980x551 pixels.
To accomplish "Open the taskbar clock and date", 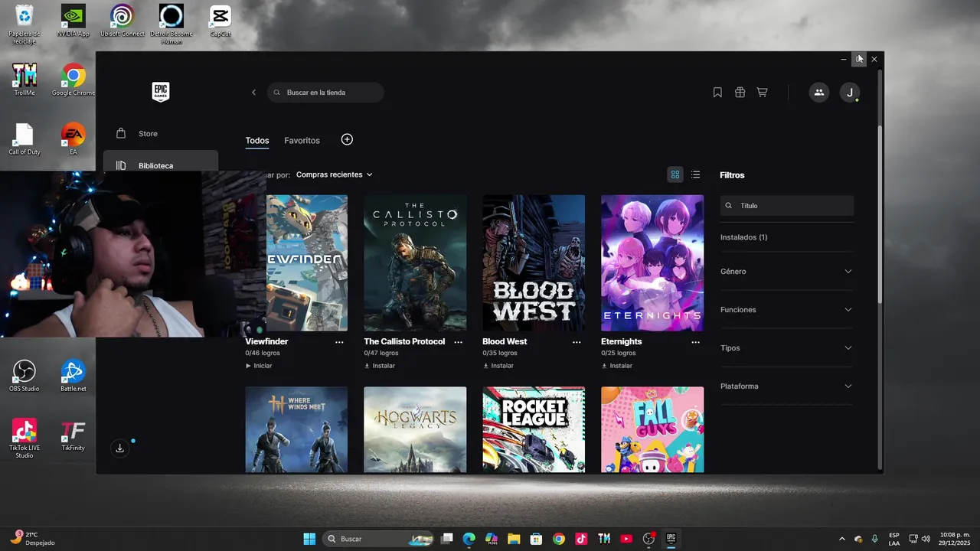I will 955,539.
